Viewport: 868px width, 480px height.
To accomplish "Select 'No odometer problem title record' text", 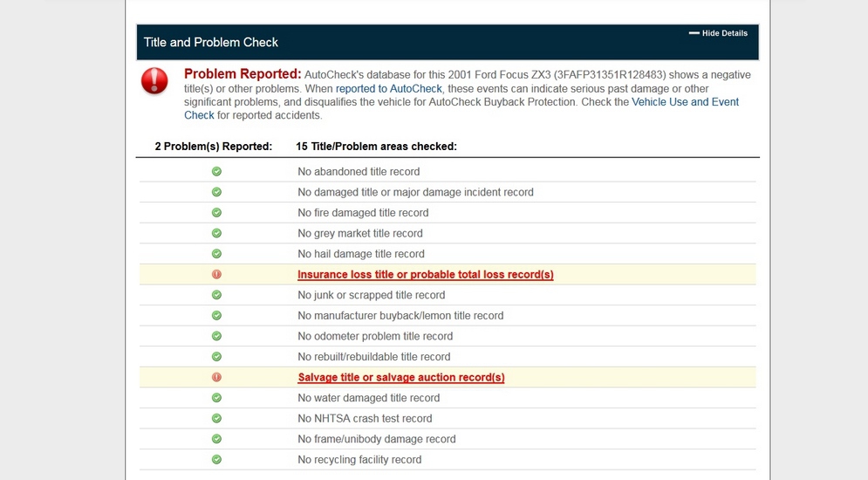I will [375, 336].
